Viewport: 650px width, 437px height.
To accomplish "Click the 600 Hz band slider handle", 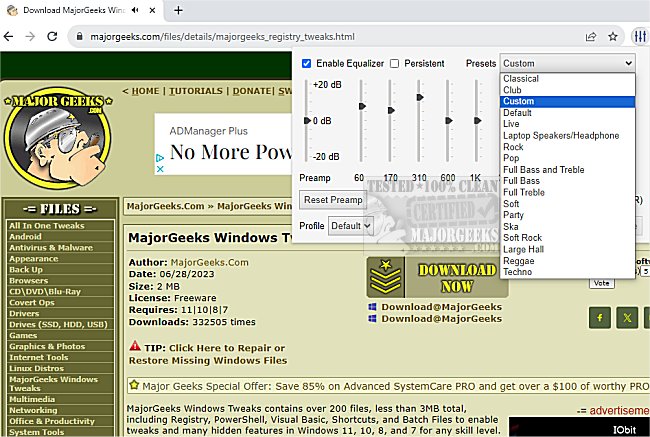I will tap(449, 121).
